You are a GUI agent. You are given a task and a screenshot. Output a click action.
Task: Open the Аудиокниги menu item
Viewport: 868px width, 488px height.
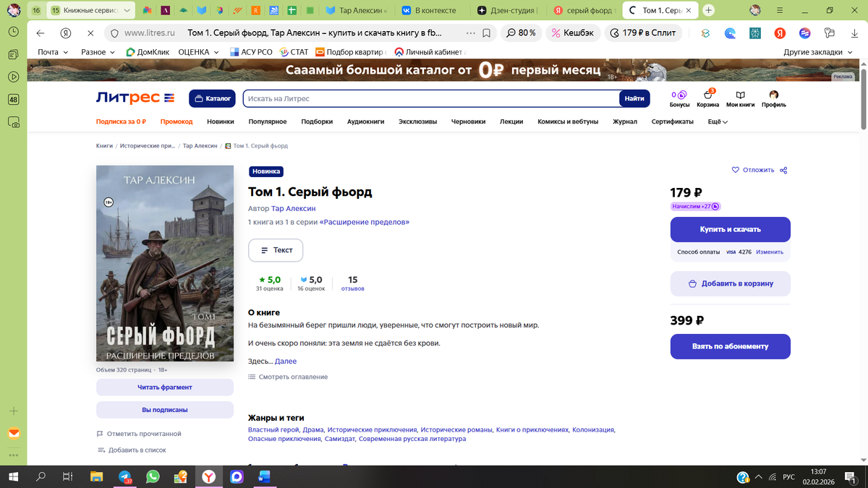(365, 121)
